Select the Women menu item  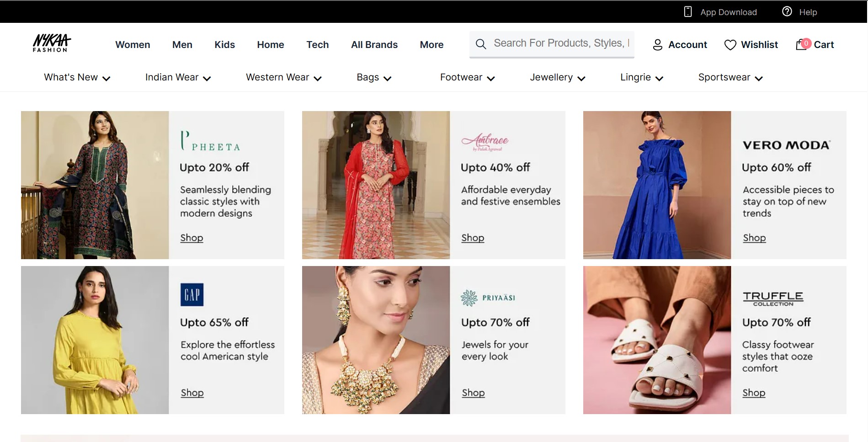133,44
